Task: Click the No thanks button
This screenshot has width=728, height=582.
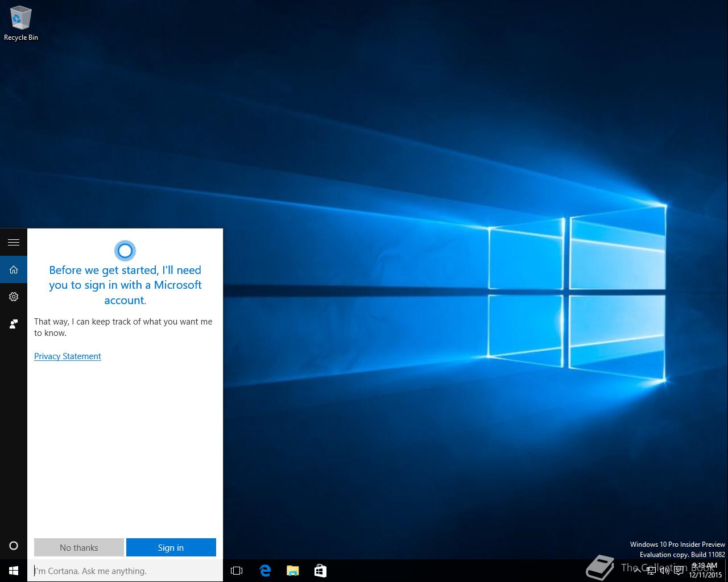Action: [79, 547]
